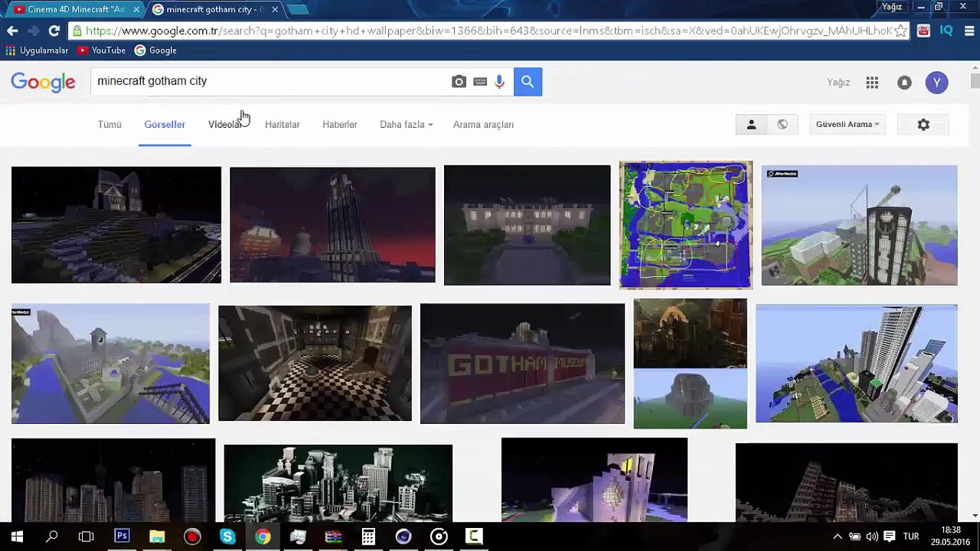Open the red record app in taskbar

tap(192, 536)
